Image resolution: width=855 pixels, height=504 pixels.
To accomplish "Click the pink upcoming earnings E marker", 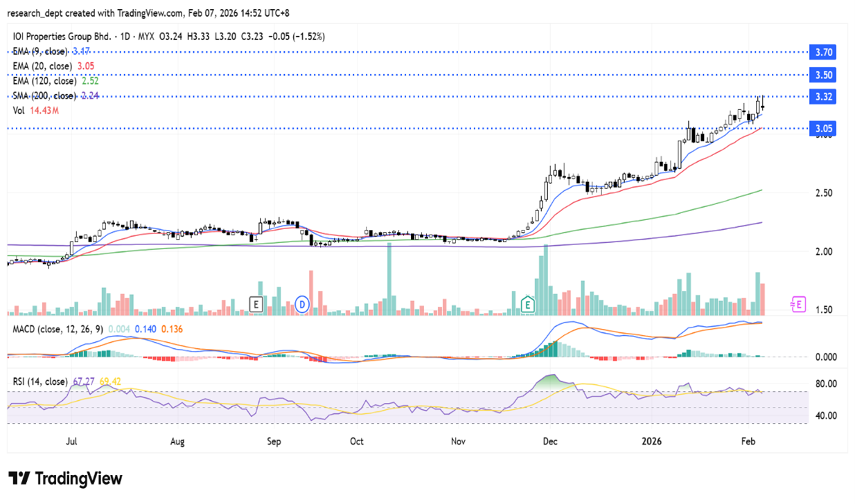I will (x=799, y=303).
